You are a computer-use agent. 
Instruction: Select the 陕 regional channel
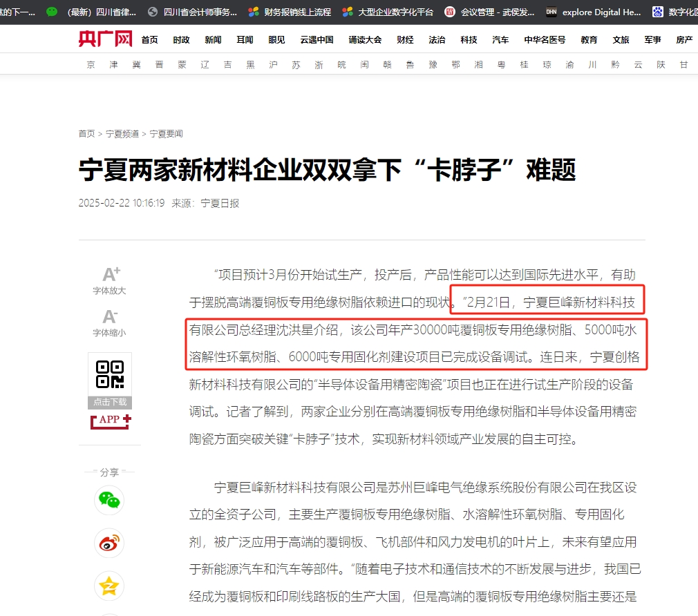pyautogui.click(x=661, y=64)
